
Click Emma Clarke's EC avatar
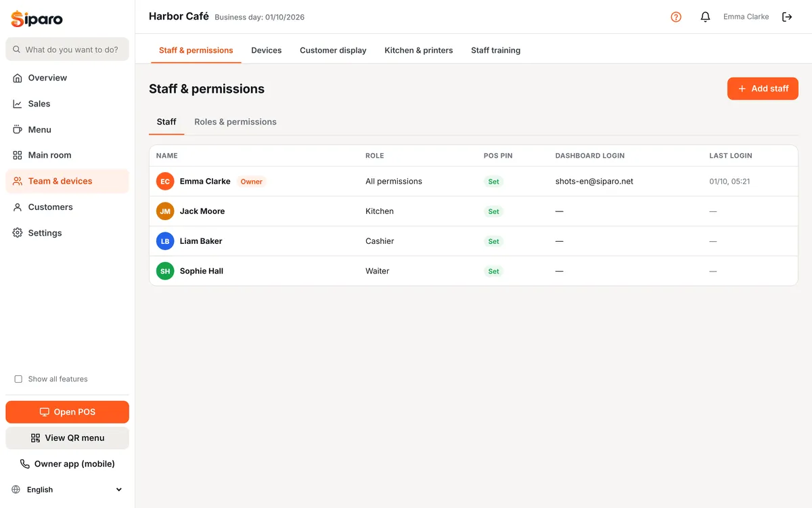[x=165, y=182]
